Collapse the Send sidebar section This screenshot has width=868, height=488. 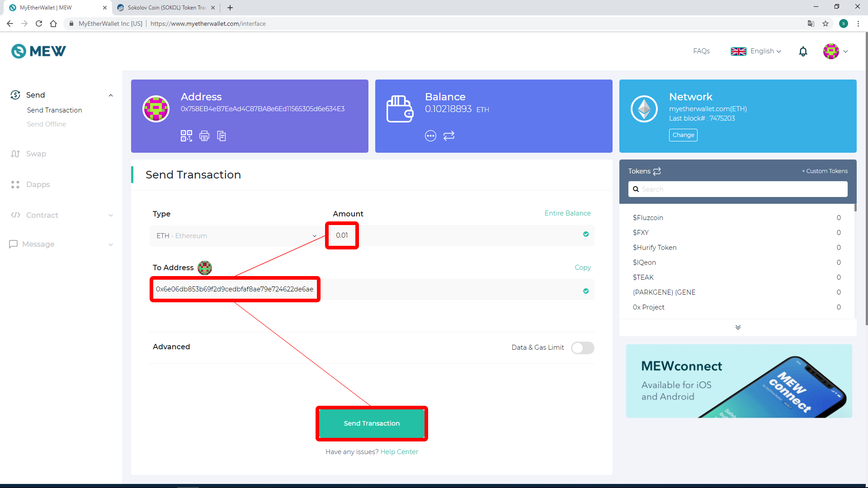(x=111, y=95)
